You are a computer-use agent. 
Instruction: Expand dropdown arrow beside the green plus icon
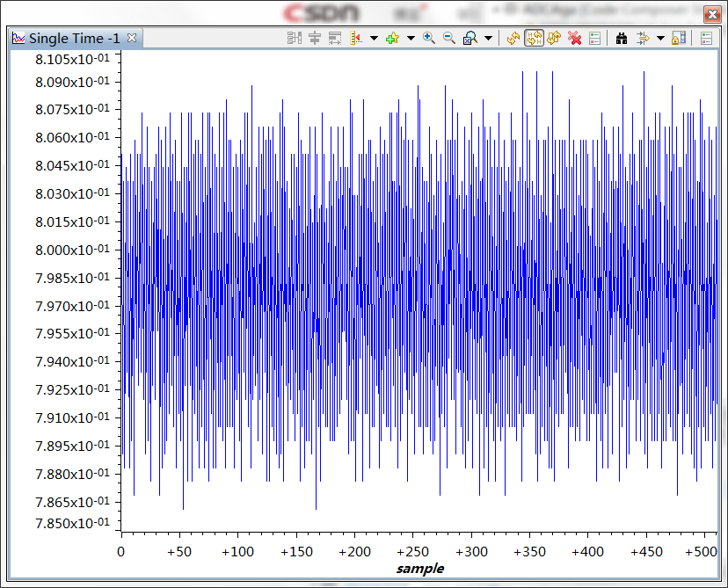tap(411, 38)
